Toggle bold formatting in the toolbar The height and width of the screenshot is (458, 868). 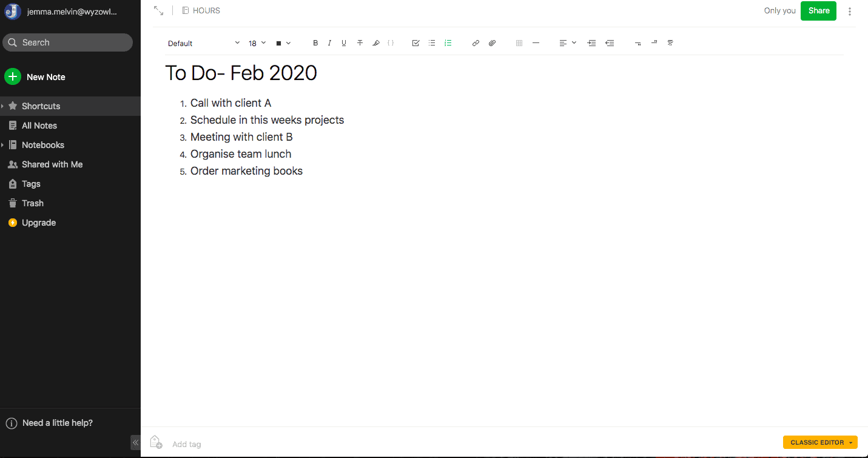click(315, 43)
